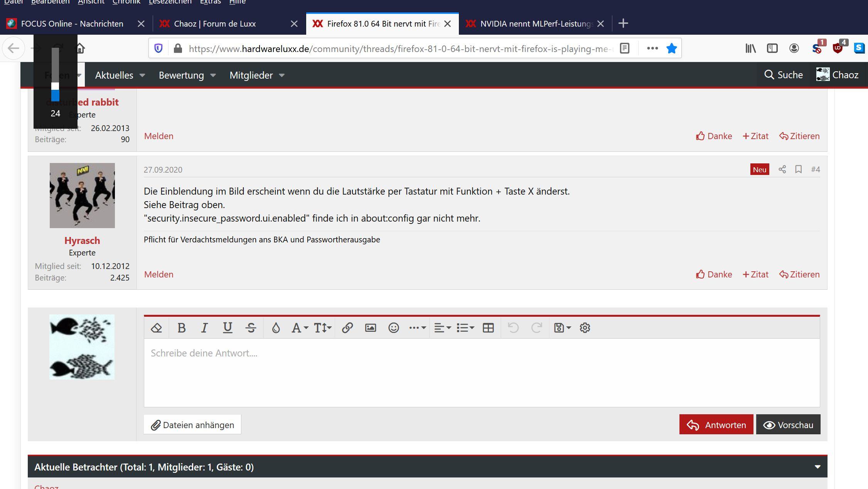Screen dimensions: 868x489
Task: Click the insert link icon
Action: click(347, 328)
